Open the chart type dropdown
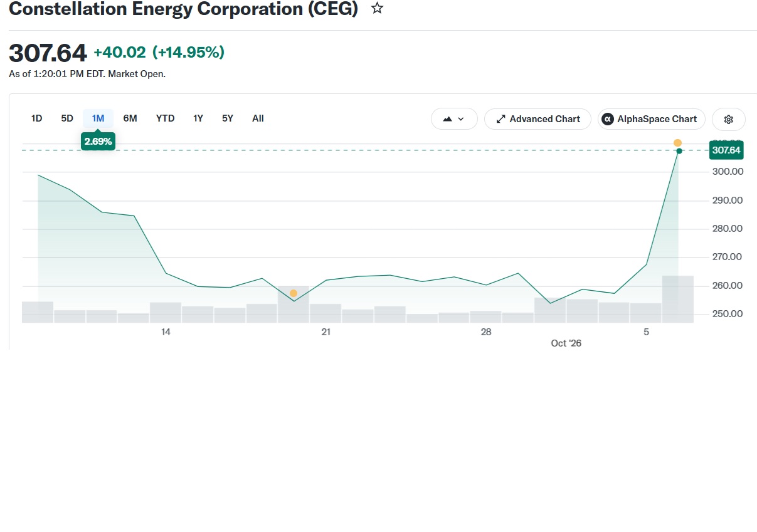The width and height of the screenshot is (757, 532). click(454, 119)
